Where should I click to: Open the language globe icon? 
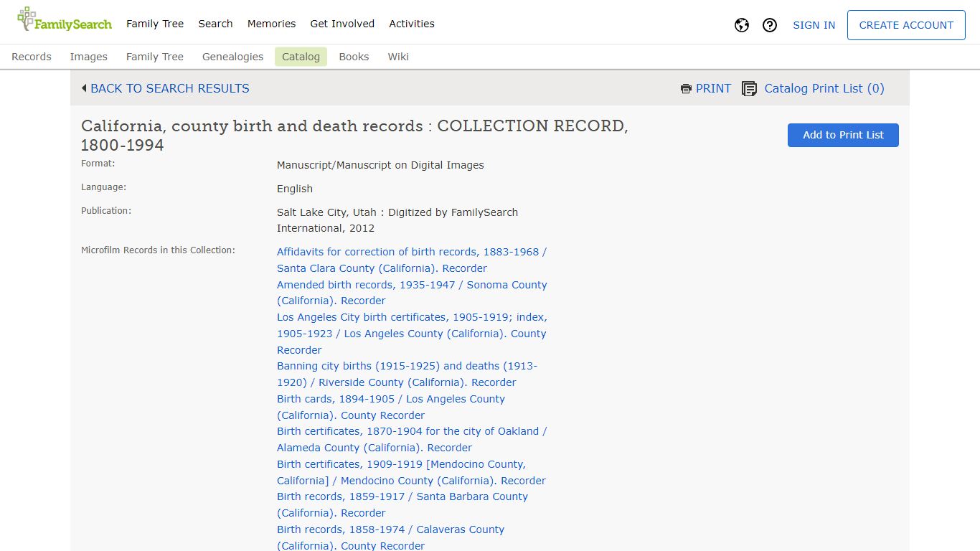(x=742, y=25)
